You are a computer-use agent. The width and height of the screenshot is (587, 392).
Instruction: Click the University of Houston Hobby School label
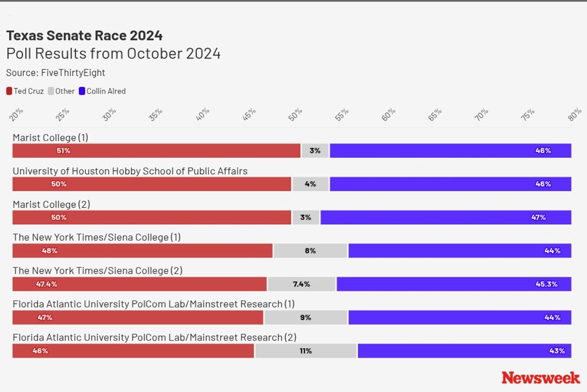click(x=130, y=171)
